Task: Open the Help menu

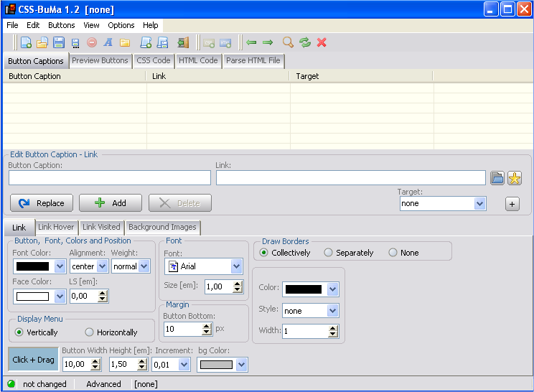Action: (151, 25)
